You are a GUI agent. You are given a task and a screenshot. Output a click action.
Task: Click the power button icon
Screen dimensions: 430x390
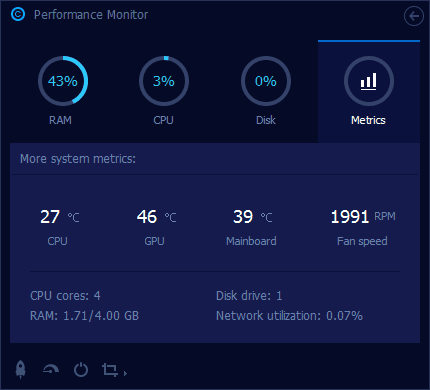pyautogui.click(x=81, y=369)
